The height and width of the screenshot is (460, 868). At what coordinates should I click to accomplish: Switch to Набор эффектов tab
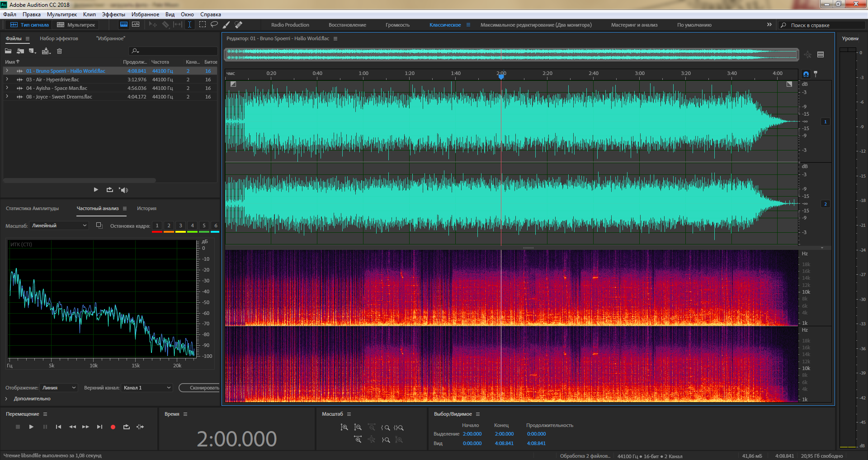point(59,38)
